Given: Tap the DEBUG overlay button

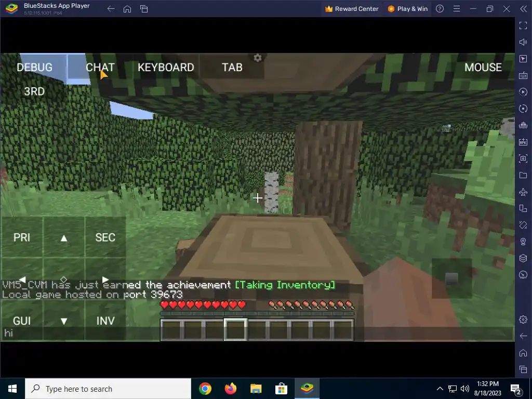Looking at the screenshot, I should [x=35, y=67].
